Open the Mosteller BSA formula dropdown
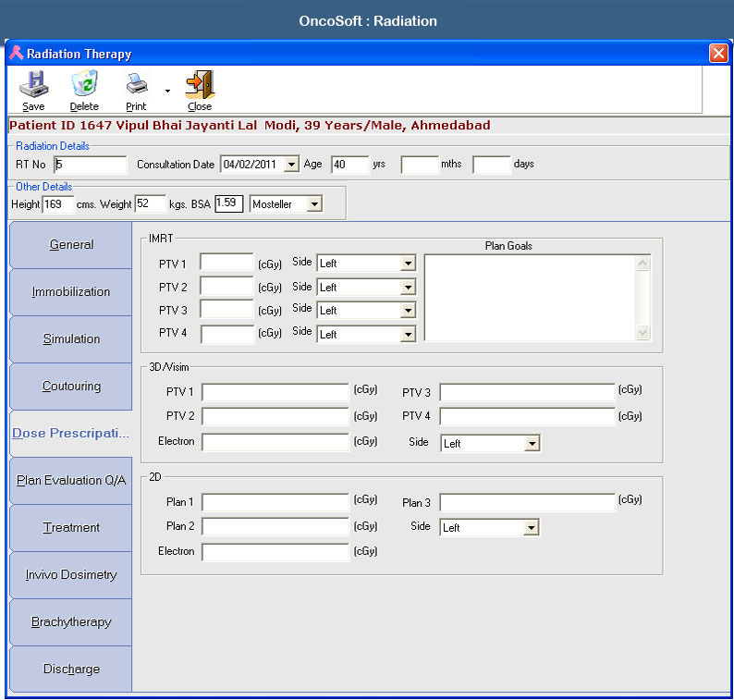 click(314, 204)
